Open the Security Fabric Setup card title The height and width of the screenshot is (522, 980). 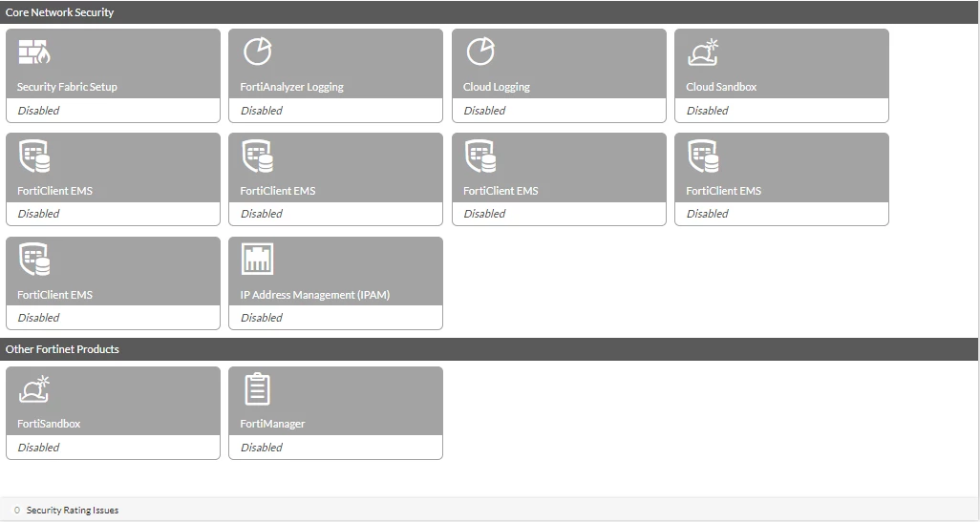click(x=67, y=87)
